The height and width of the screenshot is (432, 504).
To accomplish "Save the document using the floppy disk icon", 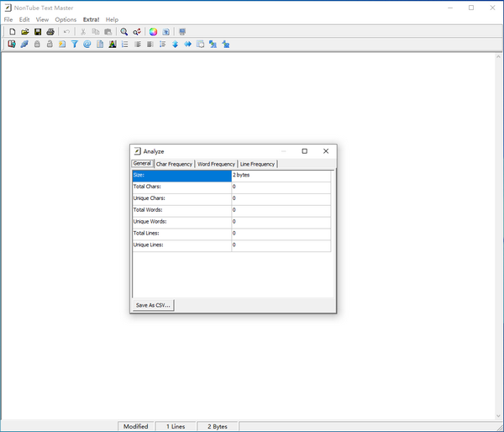I will (x=38, y=32).
